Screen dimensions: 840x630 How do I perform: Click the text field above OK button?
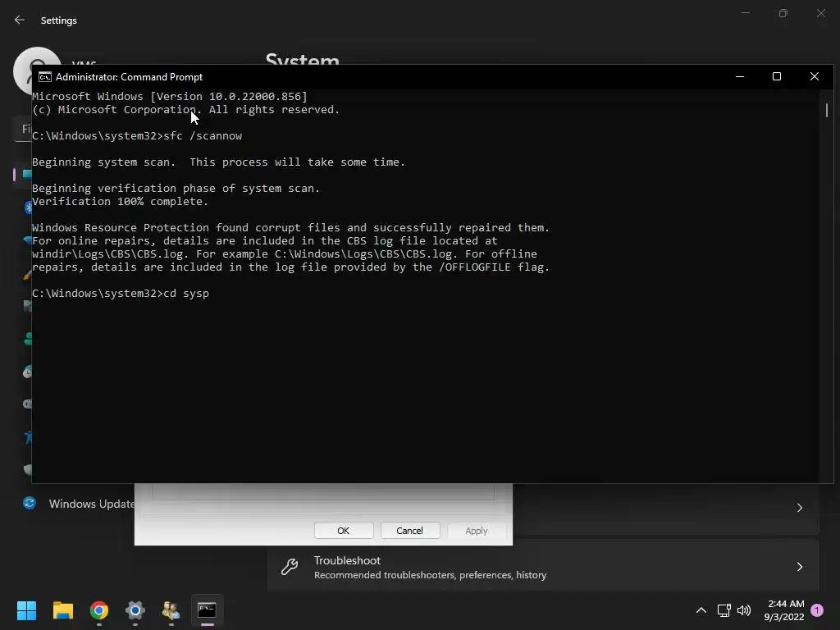tap(323, 492)
